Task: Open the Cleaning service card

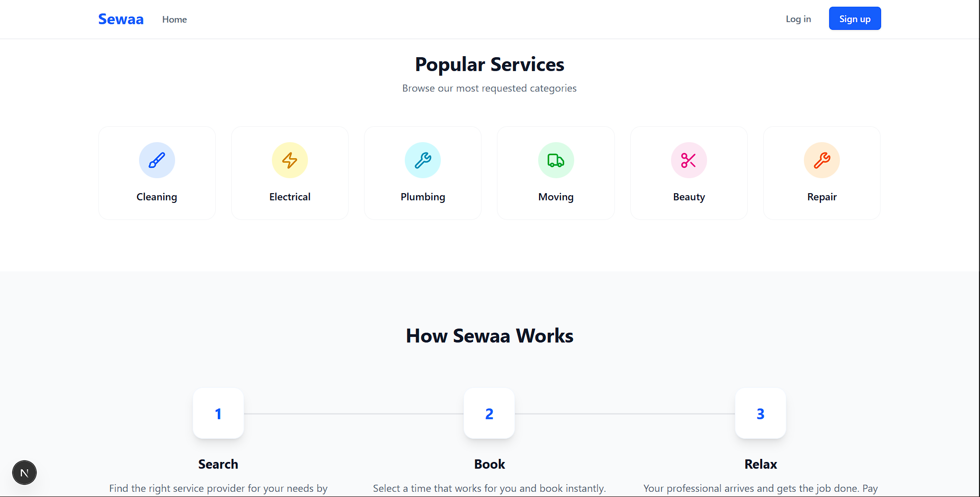Action: point(157,173)
